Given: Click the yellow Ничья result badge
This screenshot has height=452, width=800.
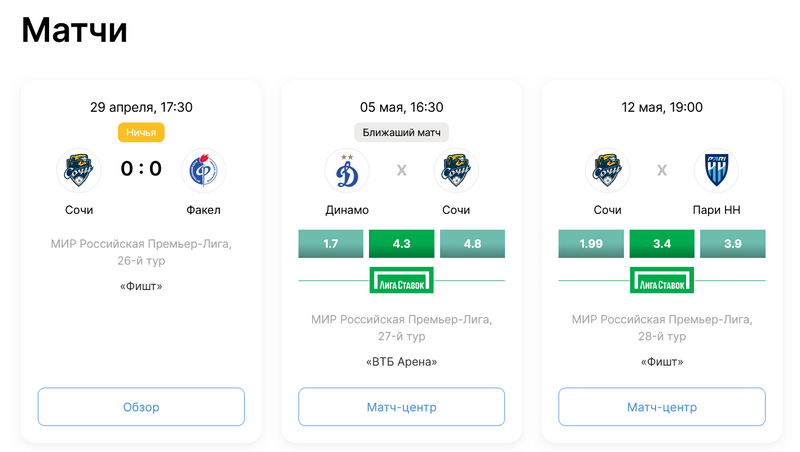Looking at the screenshot, I should tap(141, 132).
